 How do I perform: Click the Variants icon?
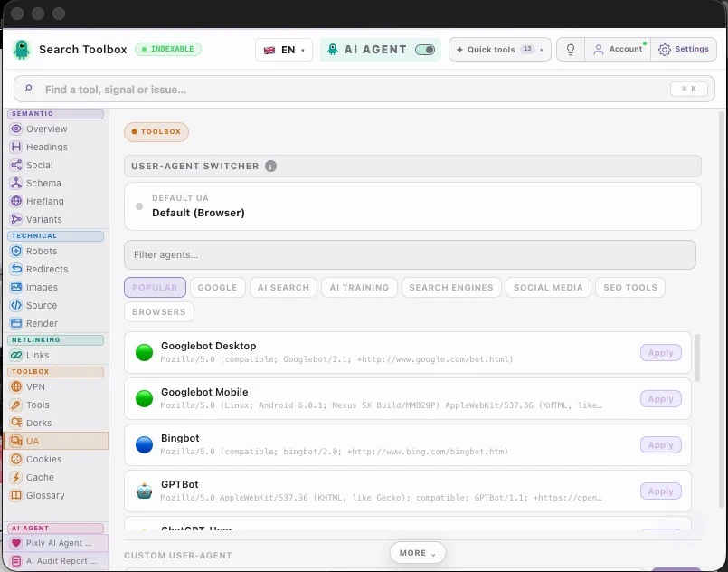click(x=16, y=219)
